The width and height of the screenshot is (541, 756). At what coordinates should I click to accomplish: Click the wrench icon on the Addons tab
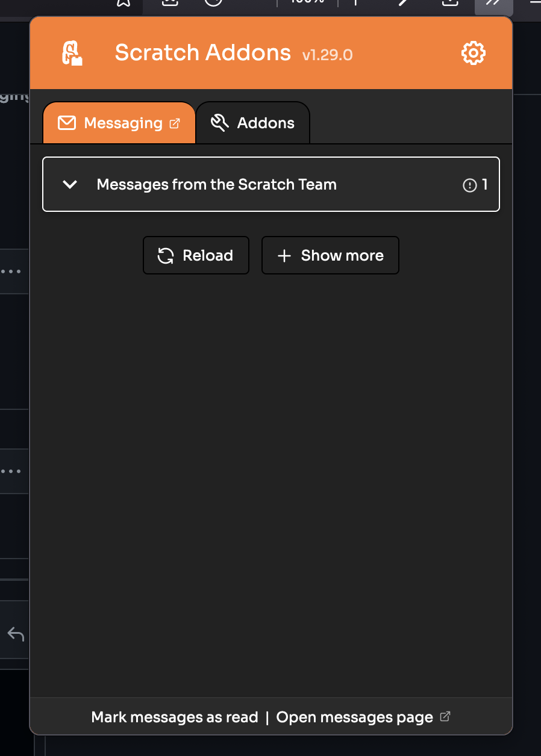click(220, 122)
